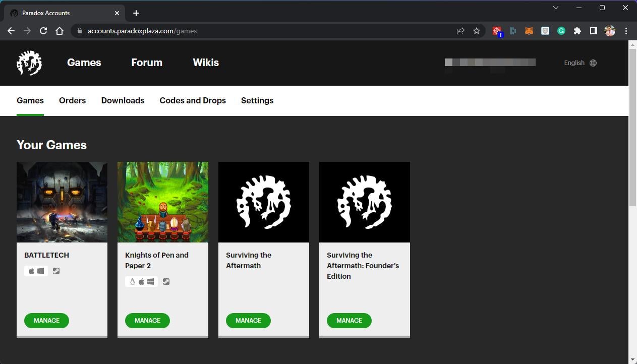Open BATTLETECH cover art thumbnail
The width and height of the screenshot is (637, 364).
point(62,202)
